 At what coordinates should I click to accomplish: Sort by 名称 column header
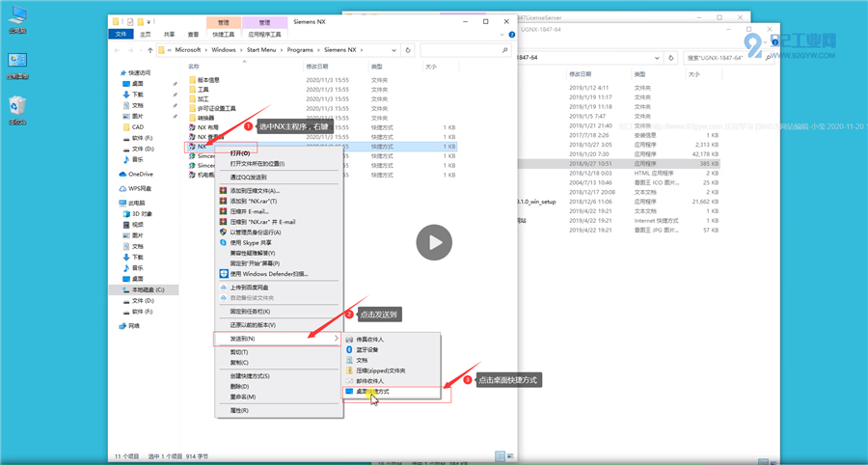tap(193, 67)
